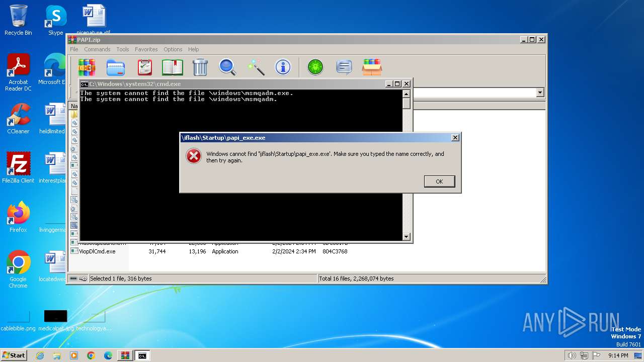Click the WinRAR title bar icon

pyautogui.click(x=72, y=40)
